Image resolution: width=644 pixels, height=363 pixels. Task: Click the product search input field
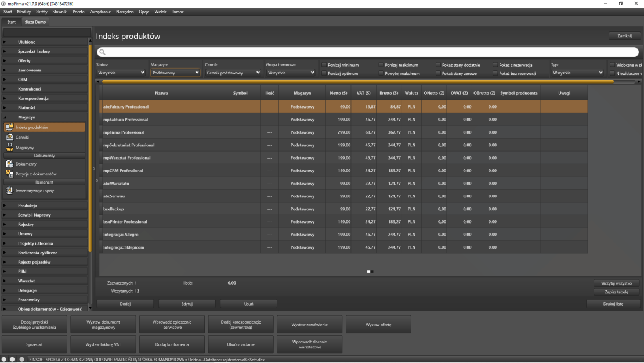pyautogui.click(x=368, y=52)
